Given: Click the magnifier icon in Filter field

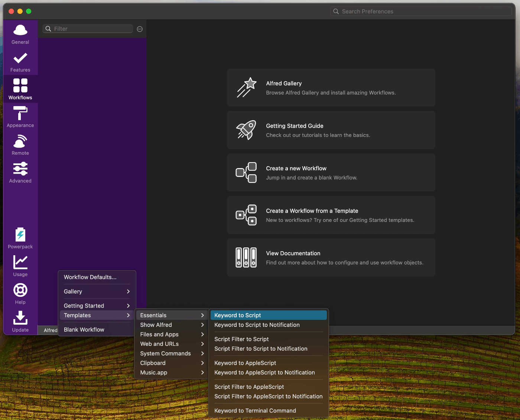Looking at the screenshot, I should coord(48,29).
